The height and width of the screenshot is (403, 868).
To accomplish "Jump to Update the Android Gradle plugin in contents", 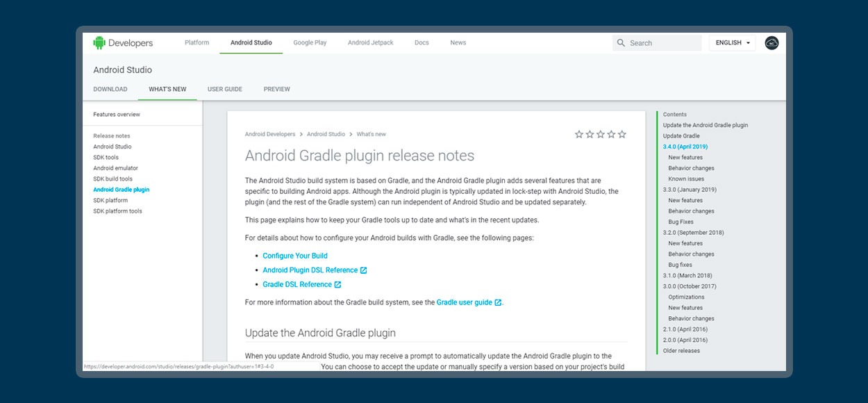I will [x=706, y=126].
